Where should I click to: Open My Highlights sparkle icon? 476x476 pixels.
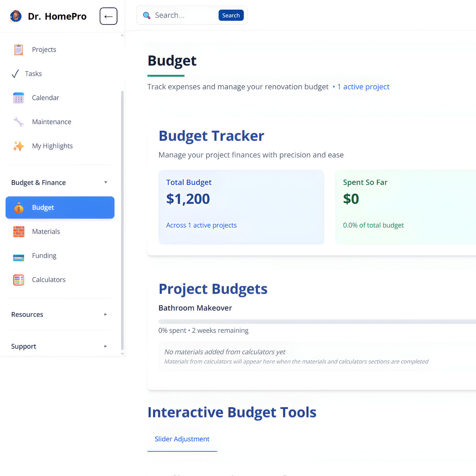click(x=19, y=146)
